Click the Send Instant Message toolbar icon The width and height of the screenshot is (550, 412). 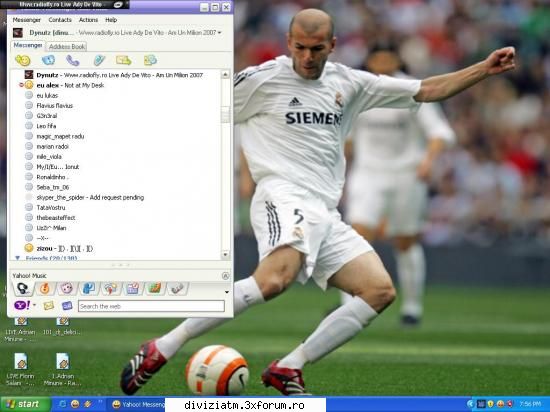(48, 60)
